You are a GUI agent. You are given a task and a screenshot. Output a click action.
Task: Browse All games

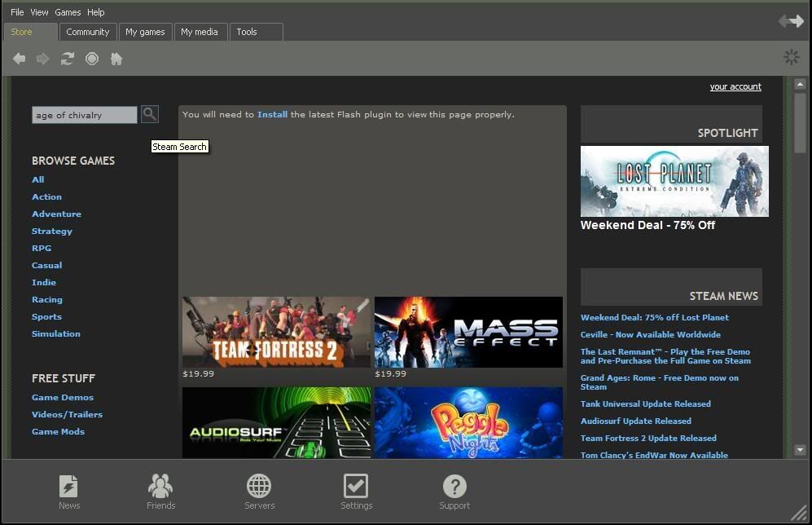37,179
